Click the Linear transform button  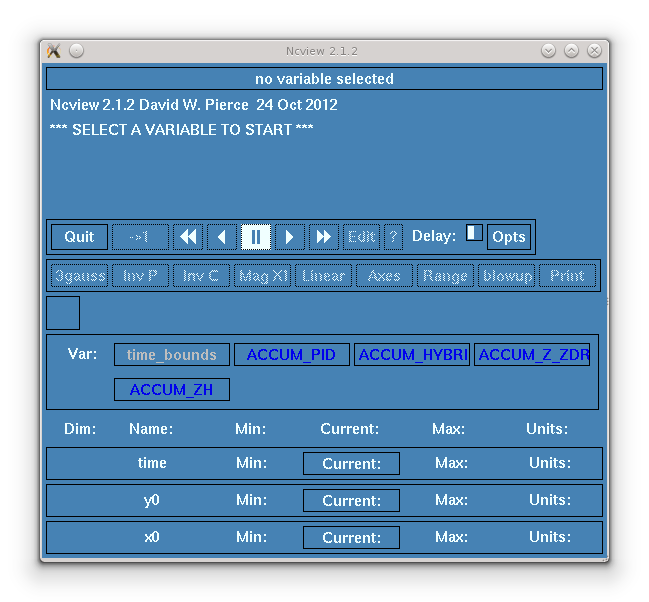[x=323, y=276]
